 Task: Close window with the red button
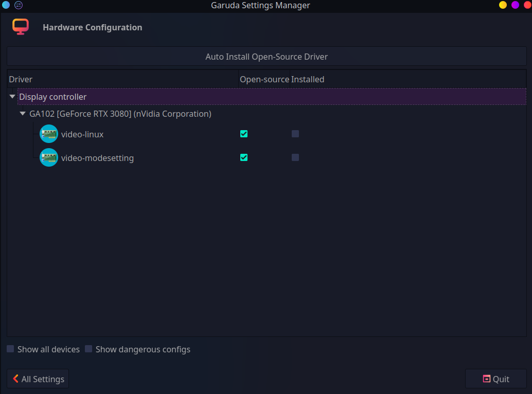527,5
